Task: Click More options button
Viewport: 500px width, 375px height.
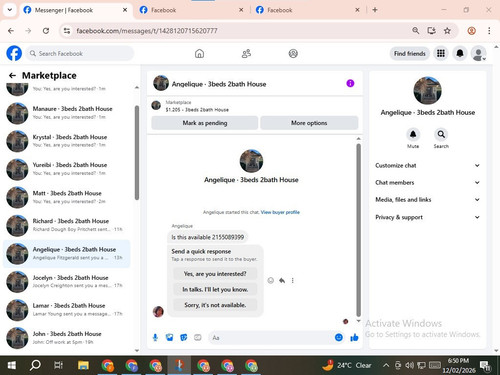Action: [309, 123]
